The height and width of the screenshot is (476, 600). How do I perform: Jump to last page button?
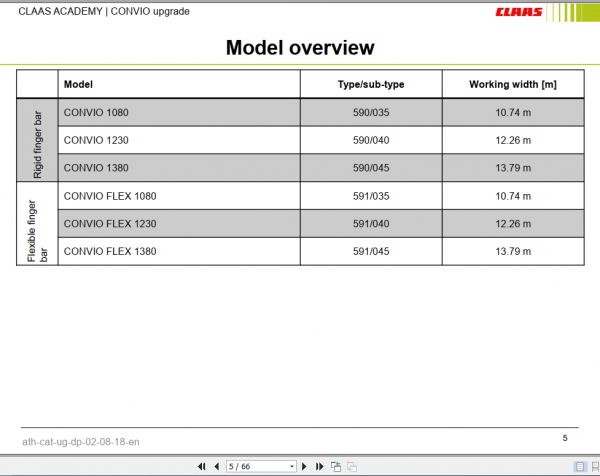coord(319,466)
